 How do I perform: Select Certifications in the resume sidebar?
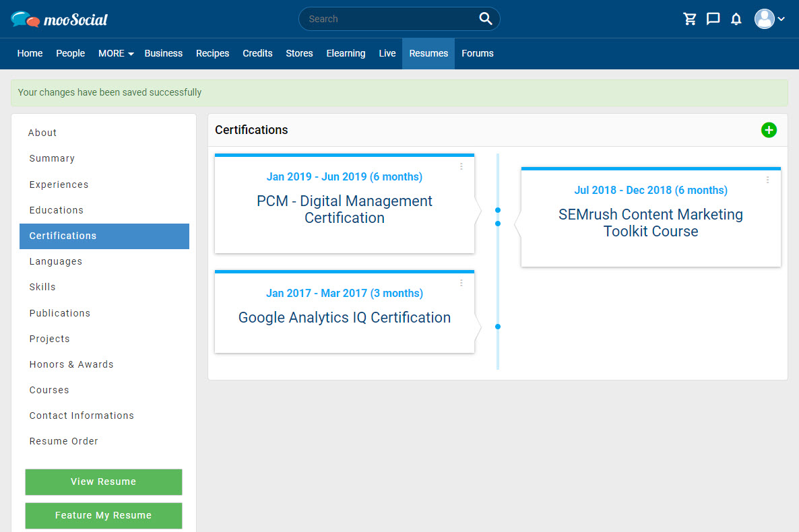(x=104, y=236)
